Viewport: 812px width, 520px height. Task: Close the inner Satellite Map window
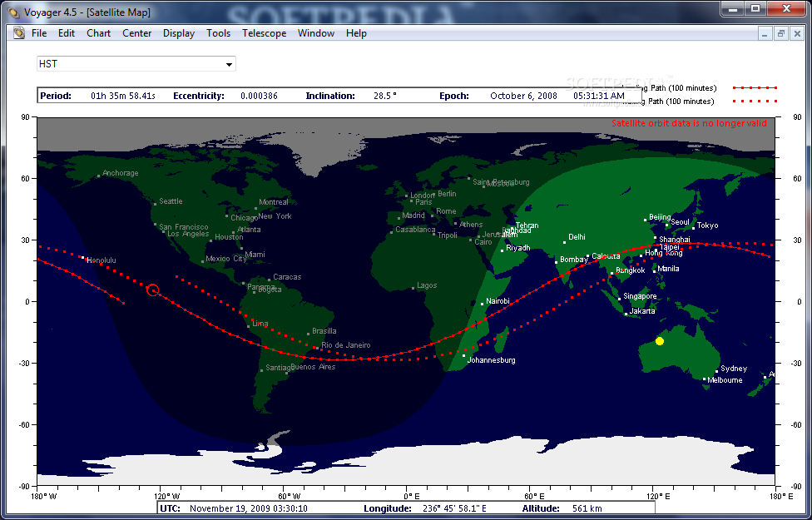click(x=795, y=33)
